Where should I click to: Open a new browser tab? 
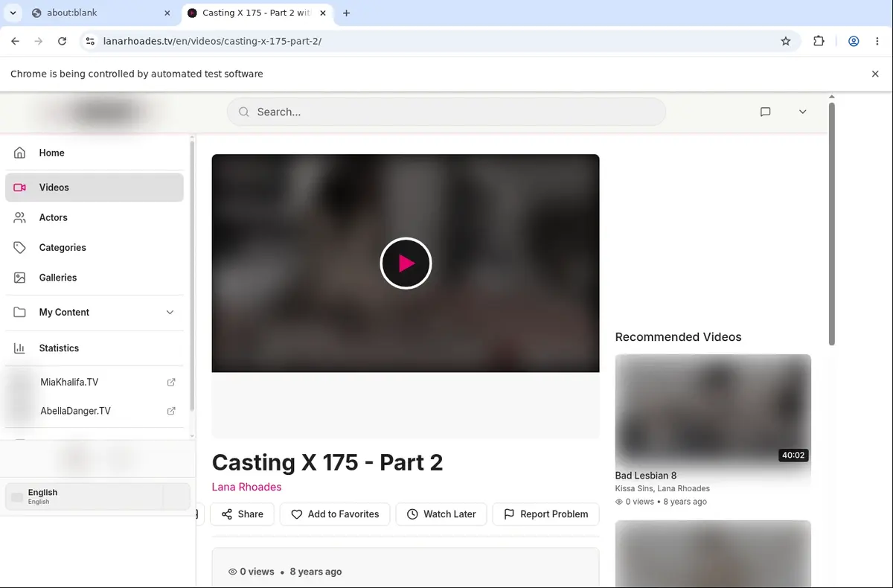tap(346, 13)
